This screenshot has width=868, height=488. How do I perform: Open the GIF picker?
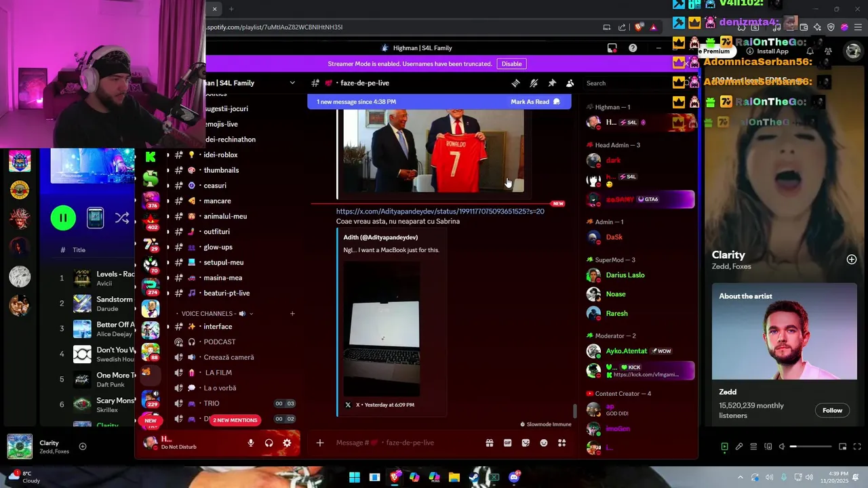(507, 443)
